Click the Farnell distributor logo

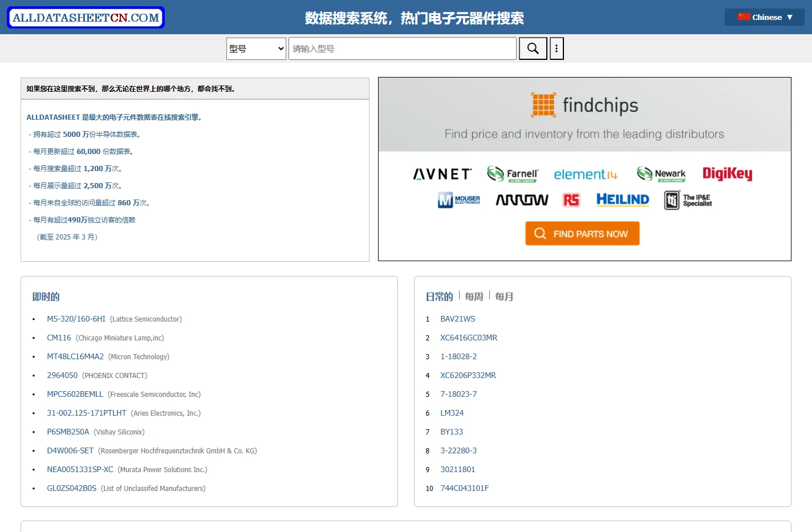[513, 174]
